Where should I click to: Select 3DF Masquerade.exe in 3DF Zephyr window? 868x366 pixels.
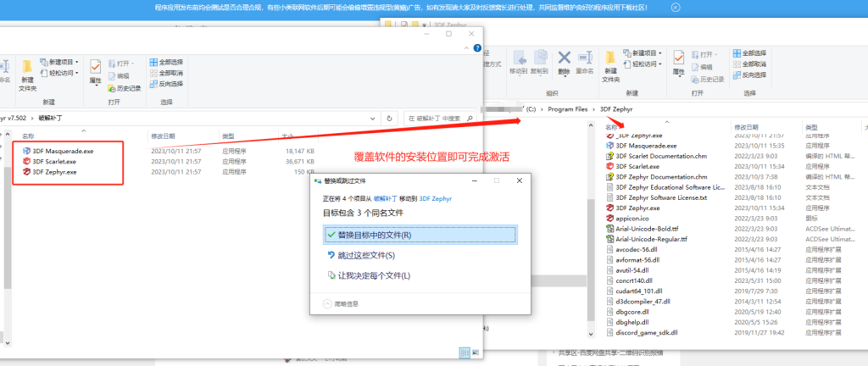click(642, 146)
